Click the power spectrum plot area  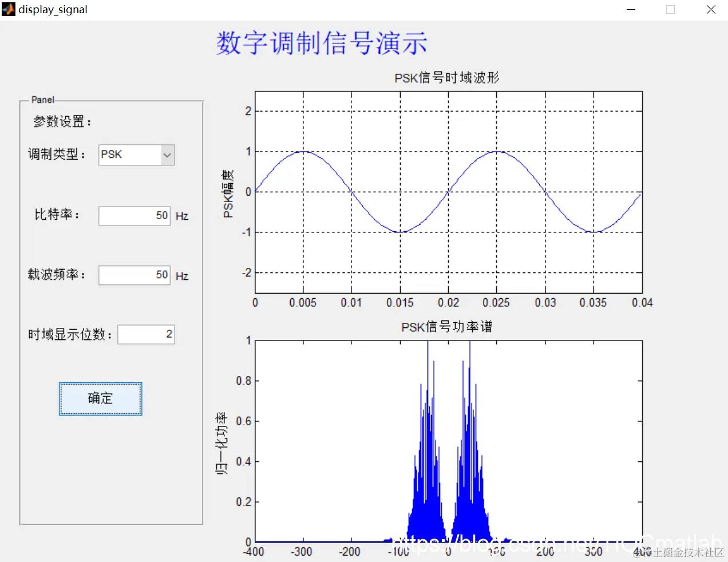[x=448, y=441]
